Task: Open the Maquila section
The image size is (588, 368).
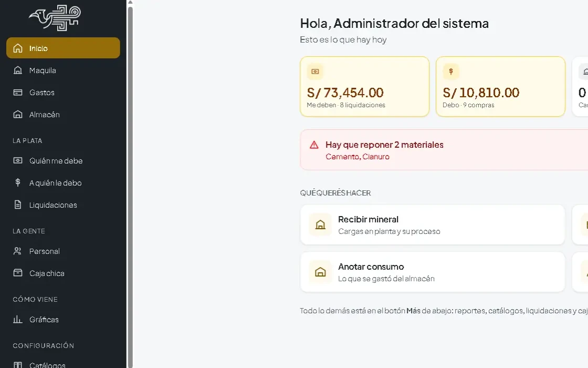Action: click(63, 70)
